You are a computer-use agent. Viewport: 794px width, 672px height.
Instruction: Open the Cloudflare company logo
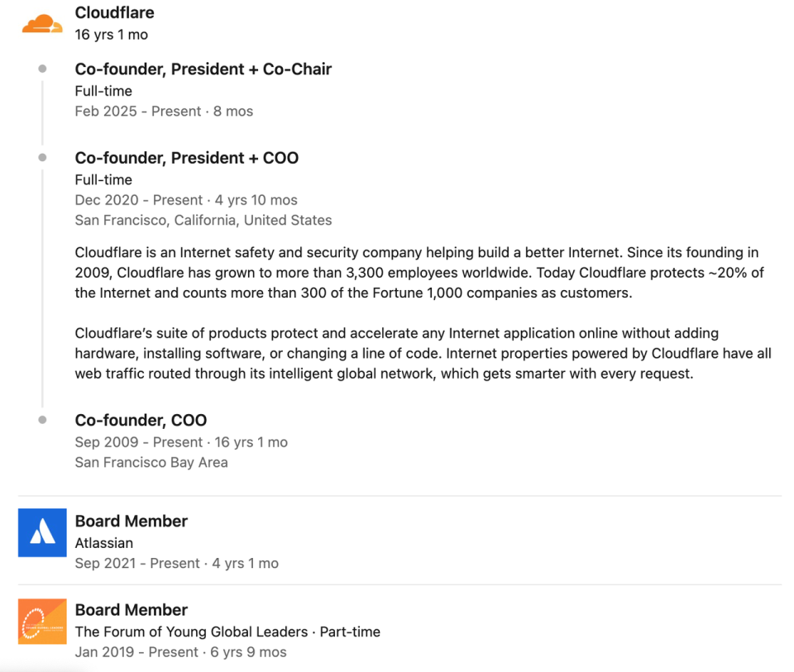42,24
